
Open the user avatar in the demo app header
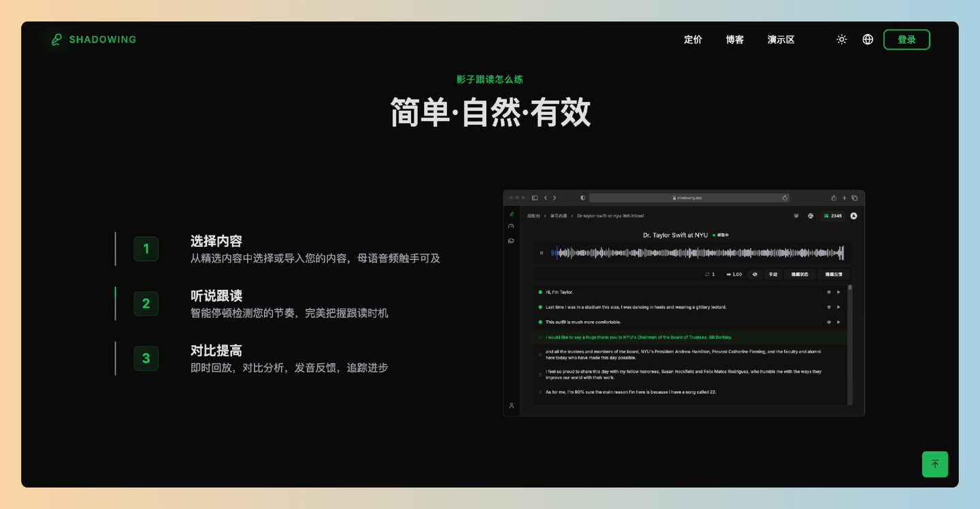pyautogui.click(x=853, y=216)
